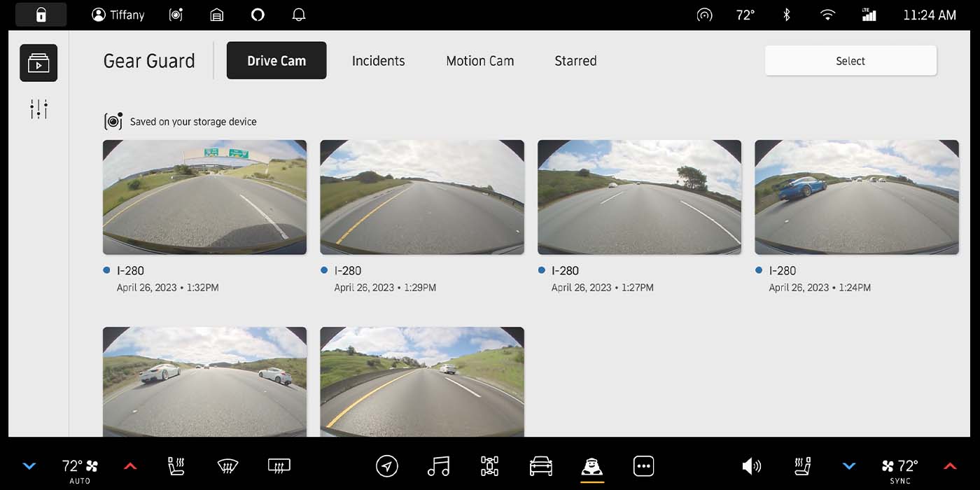
Task: Collapse passenger climate with the blue chevron
Action: [x=849, y=465]
